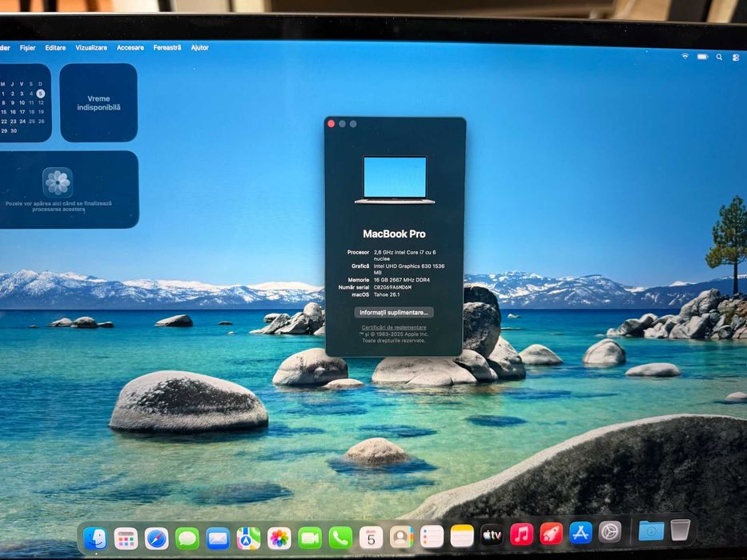This screenshot has height=560, width=747.
Task: Open the green Phone app in dock
Action: tap(340, 538)
